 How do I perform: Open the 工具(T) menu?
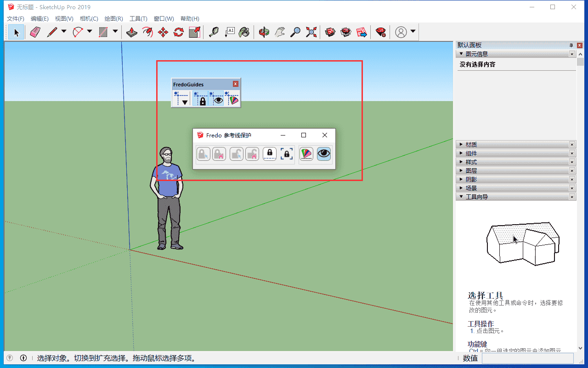click(x=138, y=19)
